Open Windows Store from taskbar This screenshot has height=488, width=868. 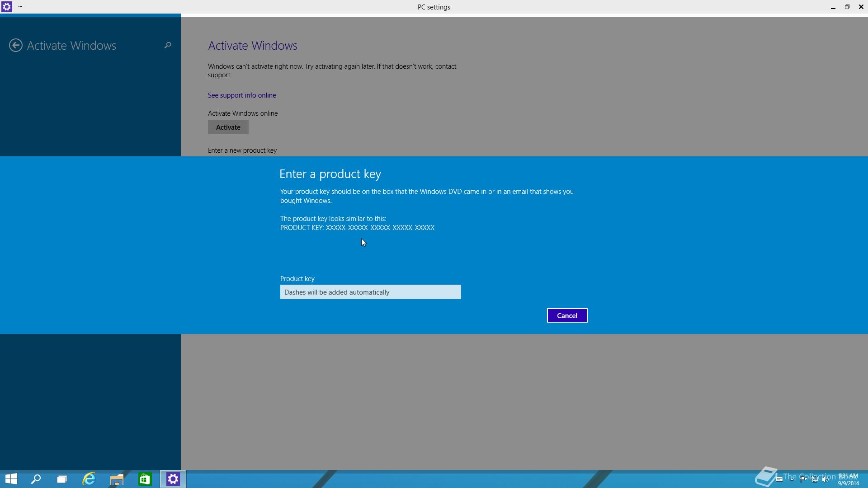tap(145, 479)
